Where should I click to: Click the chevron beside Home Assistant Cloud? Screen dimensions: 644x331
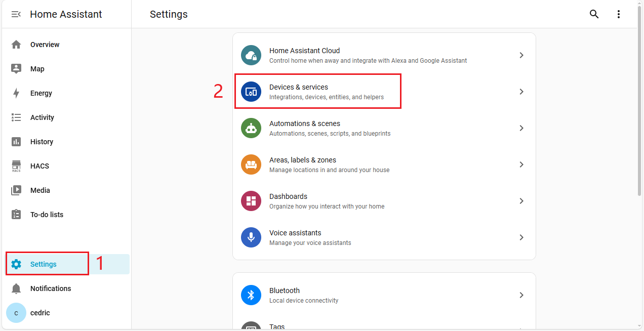[521, 55]
